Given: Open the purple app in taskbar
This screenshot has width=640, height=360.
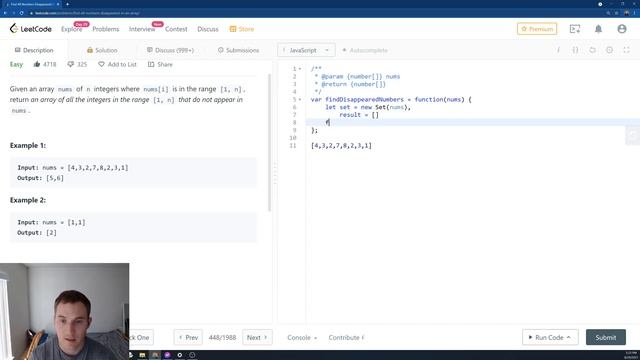Looking at the screenshot, I should click(167, 355).
